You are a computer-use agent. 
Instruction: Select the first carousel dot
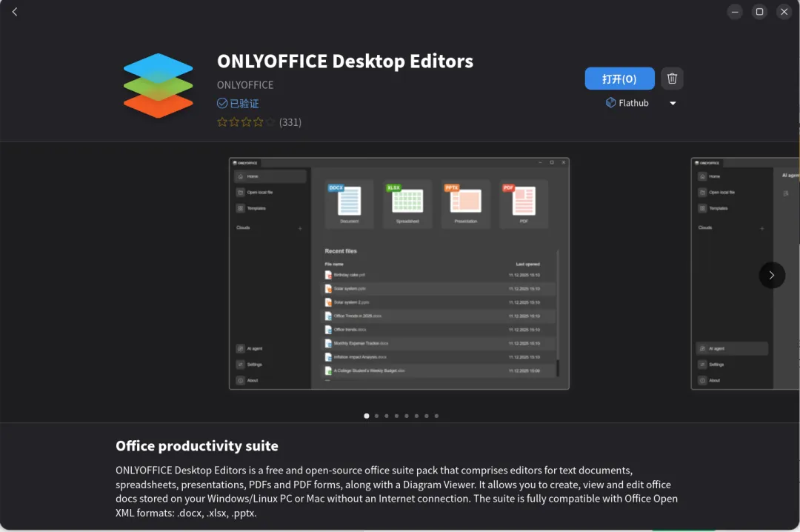pos(367,416)
